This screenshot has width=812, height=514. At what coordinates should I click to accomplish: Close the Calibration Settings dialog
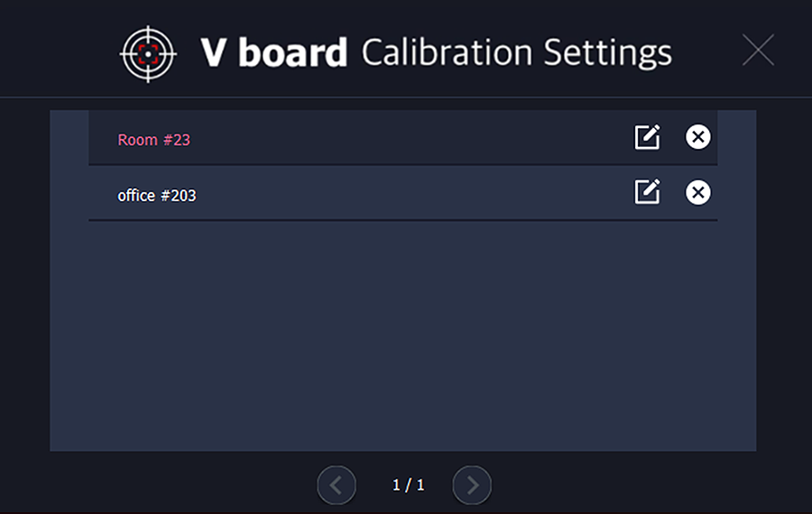tap(758, 50)
